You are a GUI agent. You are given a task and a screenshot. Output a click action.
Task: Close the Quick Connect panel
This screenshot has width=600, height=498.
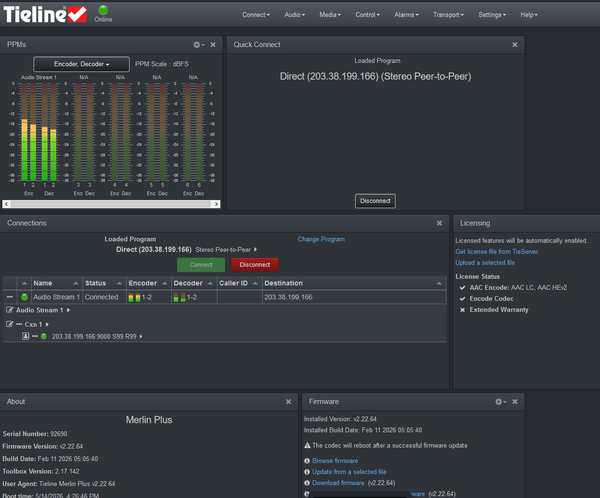click(515, 45)
